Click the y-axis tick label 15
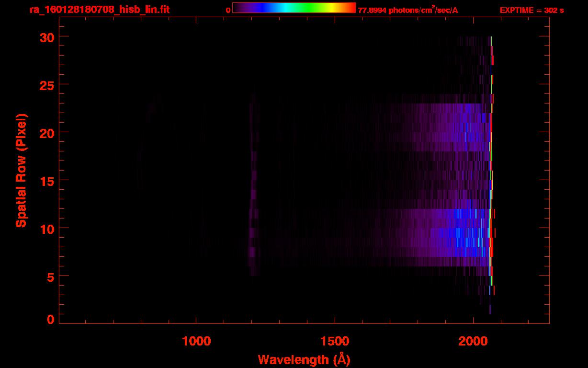588x368 pixels. pos(46,181)
